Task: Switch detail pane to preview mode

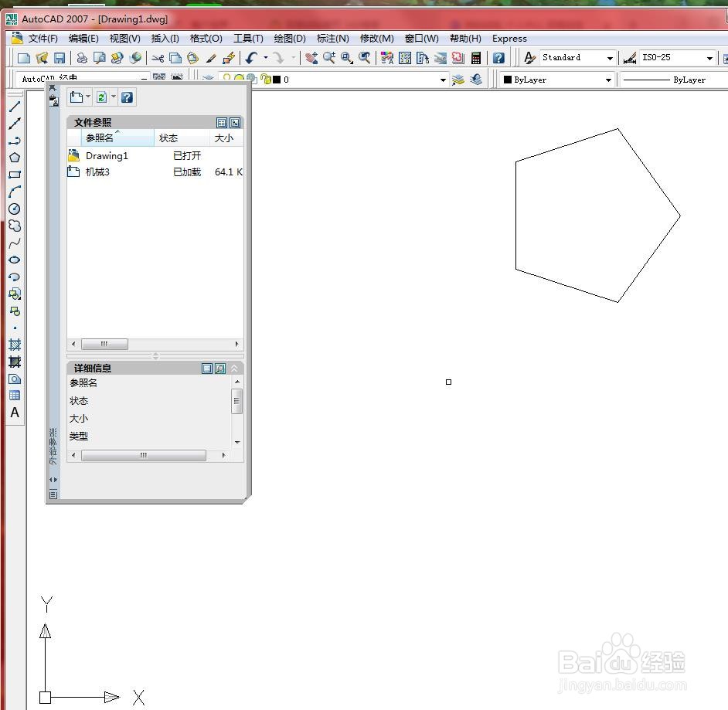Action: point(220,369)
